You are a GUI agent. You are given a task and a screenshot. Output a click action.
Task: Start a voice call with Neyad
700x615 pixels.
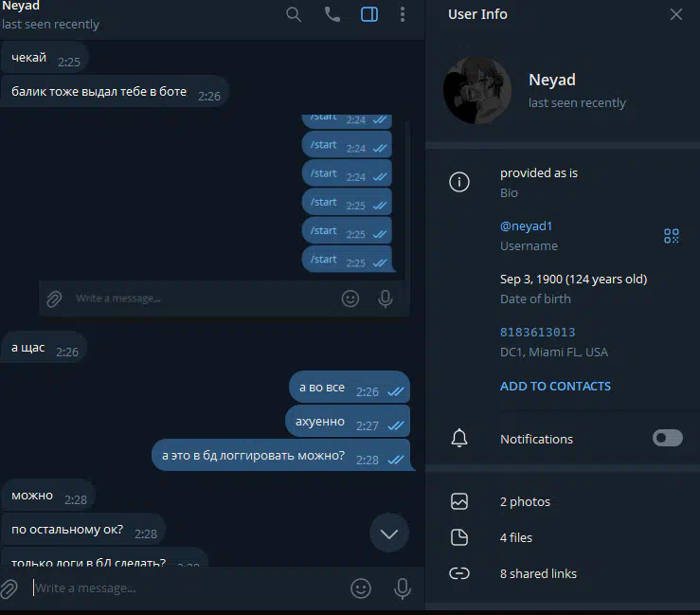point(332,15)
